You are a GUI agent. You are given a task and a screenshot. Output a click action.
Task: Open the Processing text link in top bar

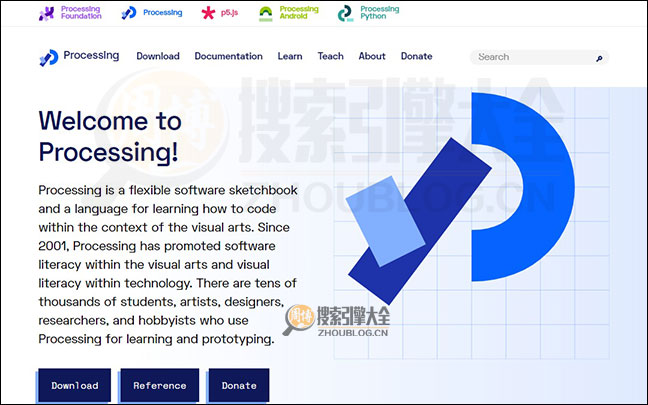(162, 13)
